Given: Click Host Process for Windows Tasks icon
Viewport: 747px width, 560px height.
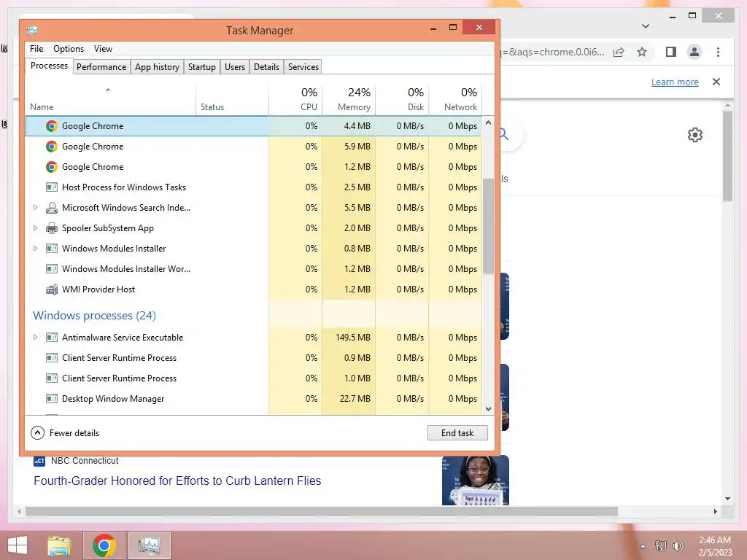Looking at the screenshot, I should pos(52,187).
